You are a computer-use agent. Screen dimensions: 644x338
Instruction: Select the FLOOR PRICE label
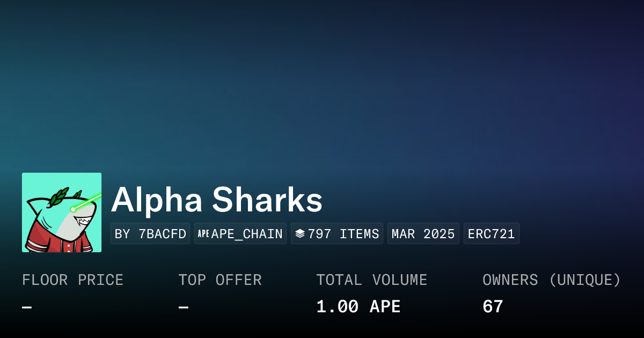pyautogui.click(x=72, y=280)
